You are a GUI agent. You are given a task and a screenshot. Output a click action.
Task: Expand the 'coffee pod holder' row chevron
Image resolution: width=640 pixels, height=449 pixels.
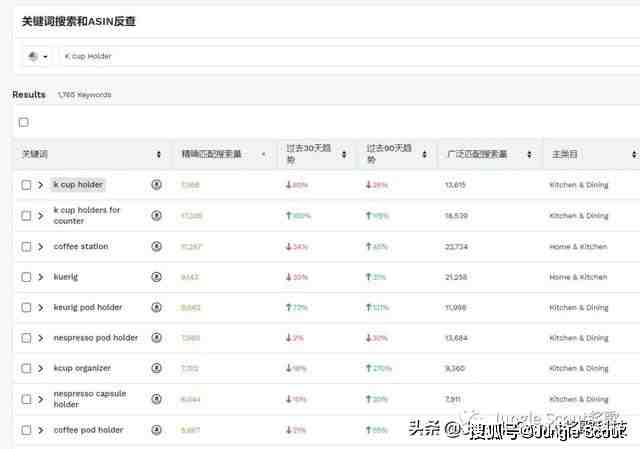click(x=40, y=430)
